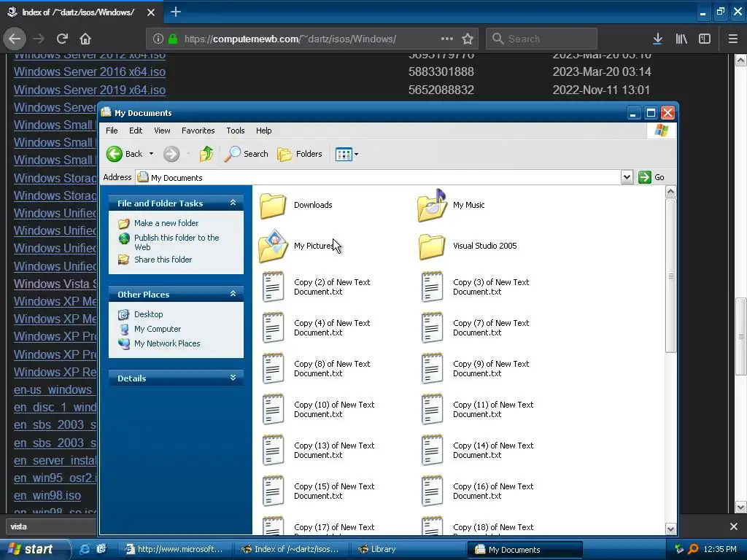747x560 pixels.
Task: Select the Downloads folder icon
Action: (x=273, y=205)
